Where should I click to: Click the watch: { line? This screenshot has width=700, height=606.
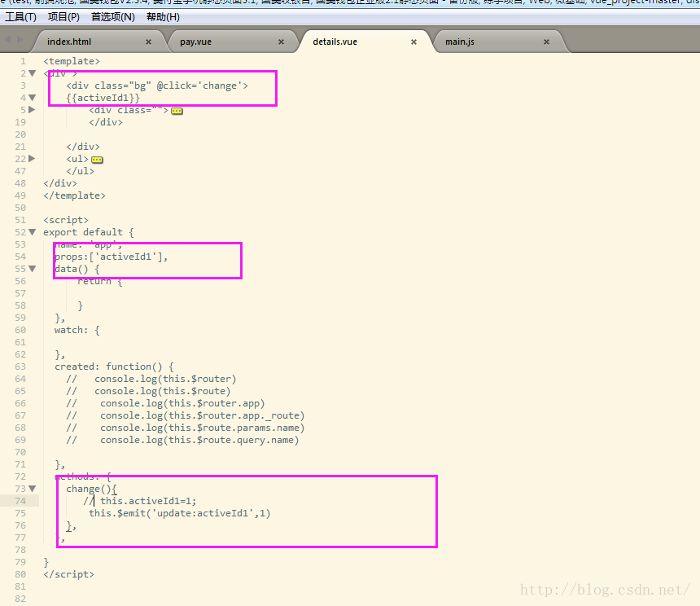pos(77,330)
